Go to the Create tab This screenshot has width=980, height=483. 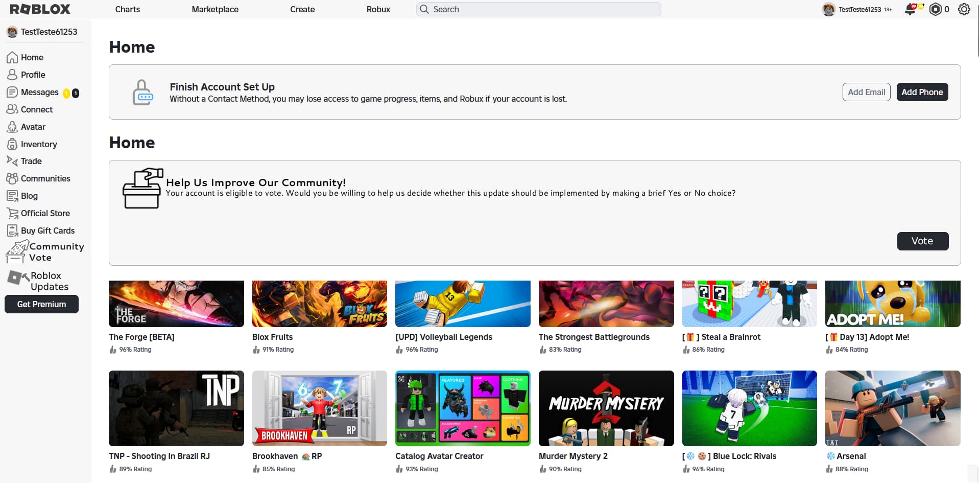302,9
